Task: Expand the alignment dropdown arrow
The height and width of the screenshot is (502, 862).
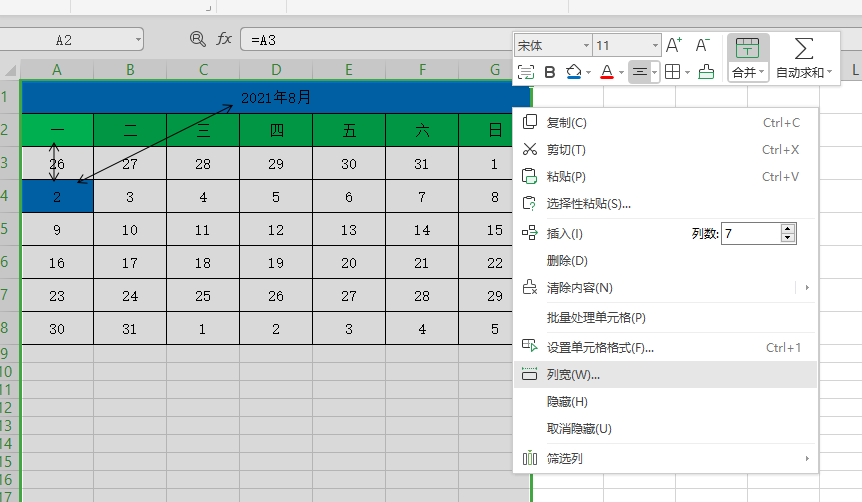Action: [x=654, y=73]
